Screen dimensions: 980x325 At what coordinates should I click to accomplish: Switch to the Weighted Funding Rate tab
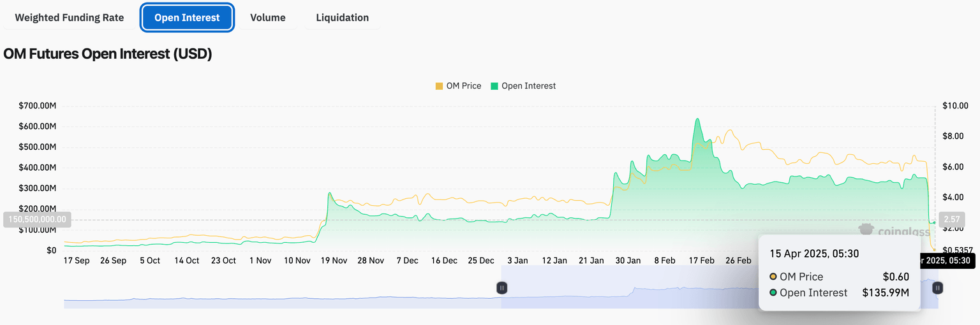tap(70, 17)
